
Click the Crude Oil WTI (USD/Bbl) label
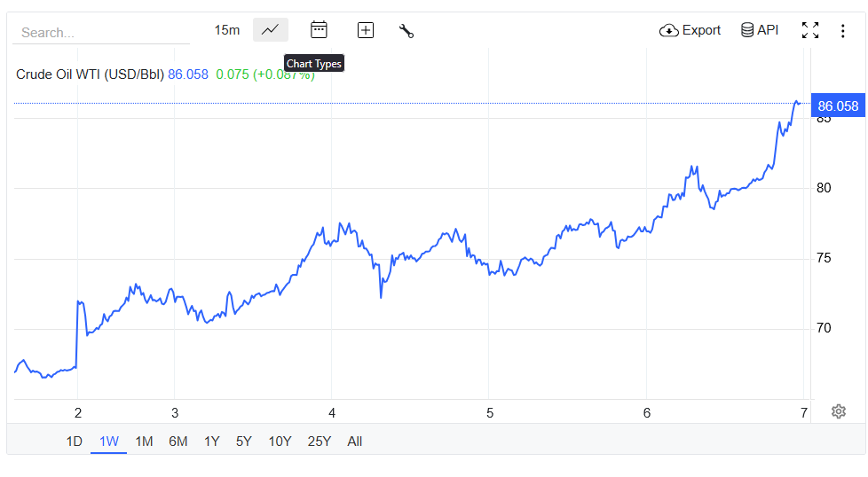(90, 74)
